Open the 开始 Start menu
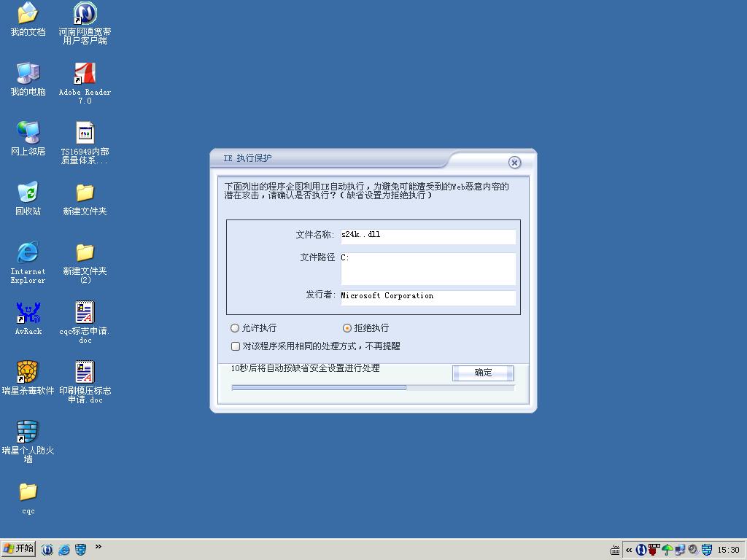The height and width of the screenshot is (560, 747). pyautogui.click(x=18, y=549)
